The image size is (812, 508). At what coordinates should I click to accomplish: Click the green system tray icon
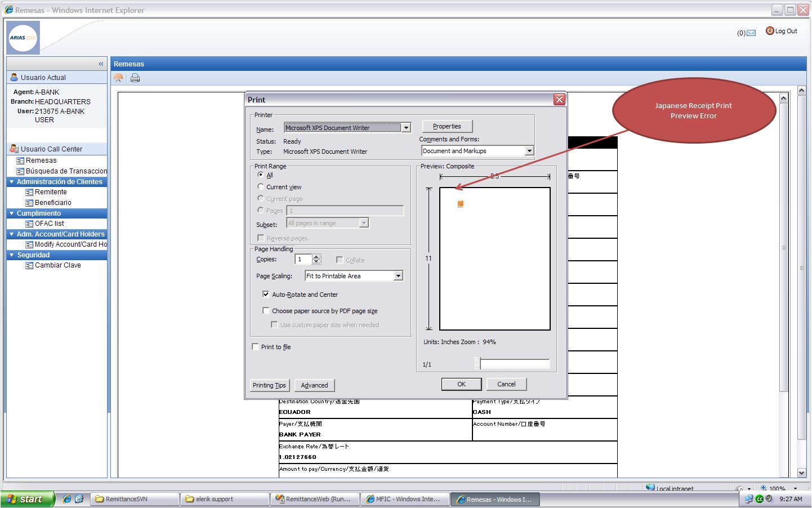click(759, 499)
